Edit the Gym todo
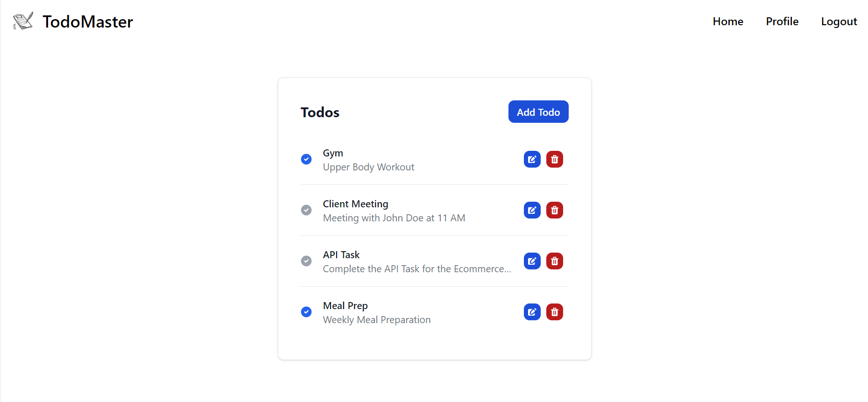 pyautogui.click(x=532, y=159)
